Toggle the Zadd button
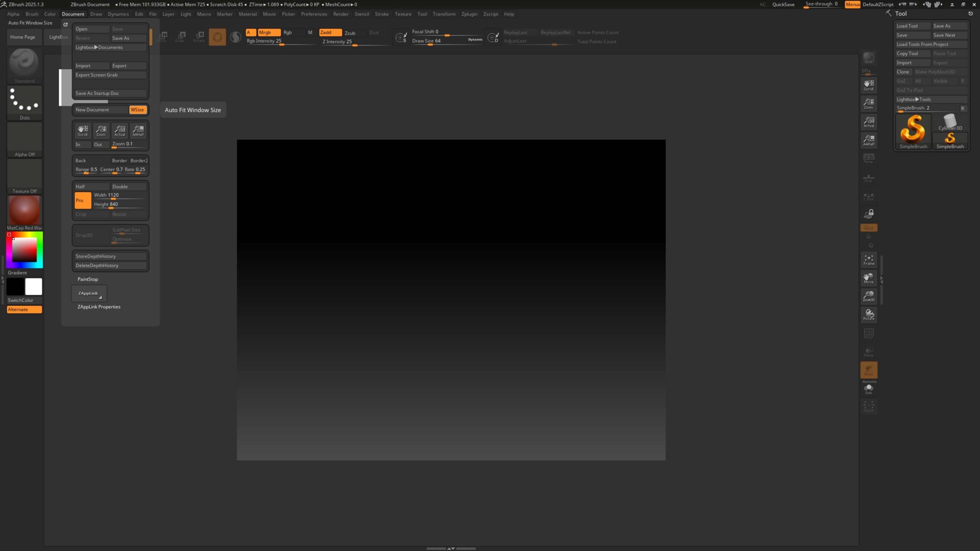 330,33
